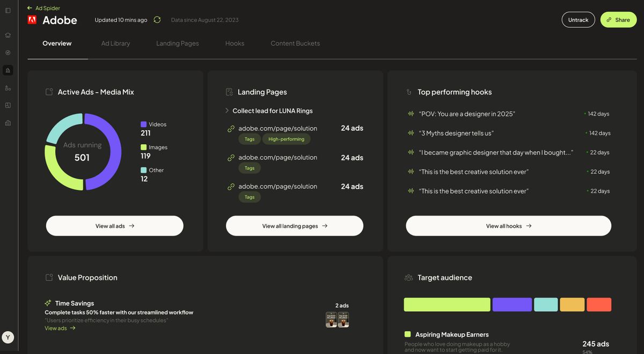Click the waveform icon beside "POV: You are a designer"

(x=411, y=114)
